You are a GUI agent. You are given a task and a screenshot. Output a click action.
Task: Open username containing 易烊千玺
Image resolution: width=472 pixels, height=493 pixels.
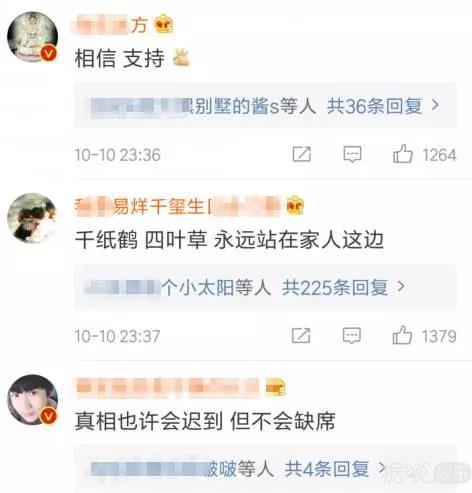[177, 205]
